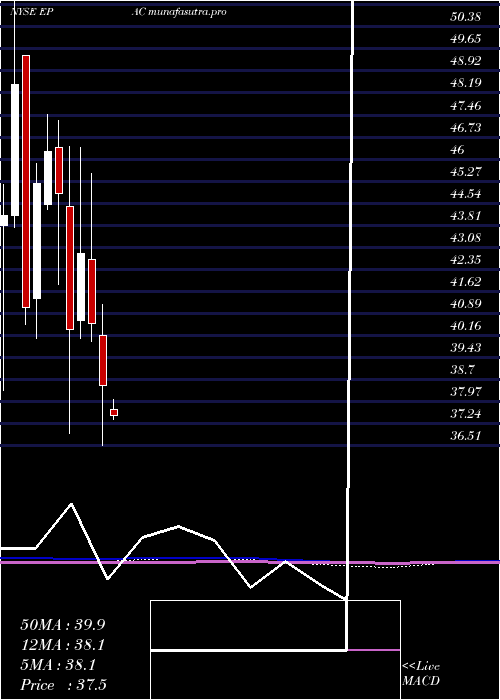Click the 42.35 price axis label
Image resolution: width=500 pixels, height=700 pixels.
coord(466,260)
